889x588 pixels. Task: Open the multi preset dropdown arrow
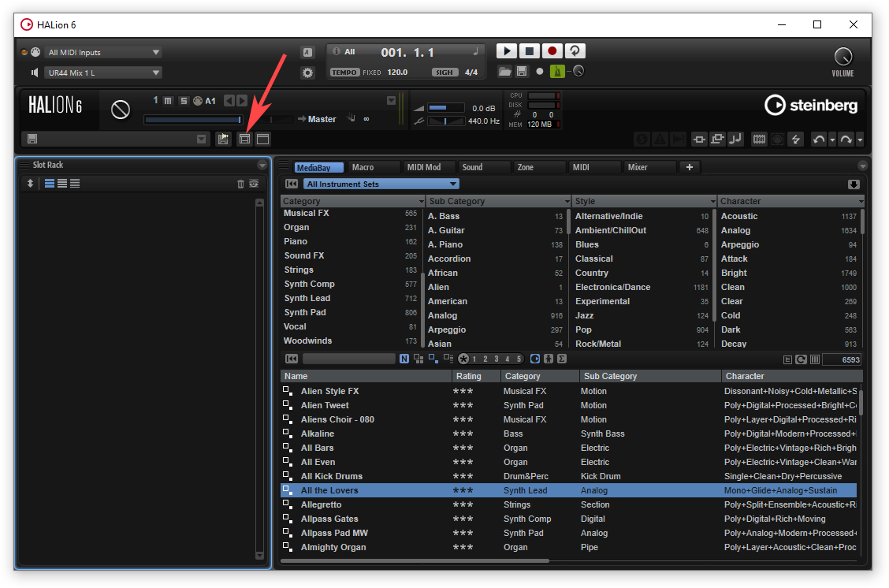[201, 139]
